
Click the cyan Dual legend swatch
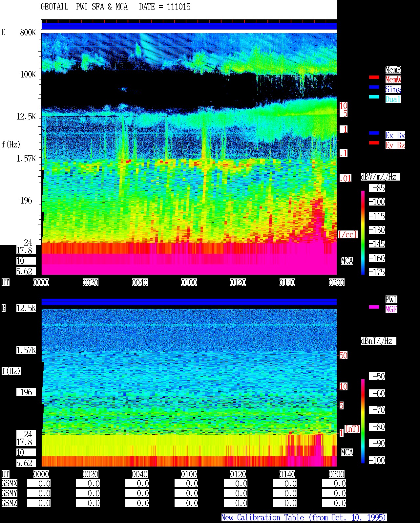(374, 97)
